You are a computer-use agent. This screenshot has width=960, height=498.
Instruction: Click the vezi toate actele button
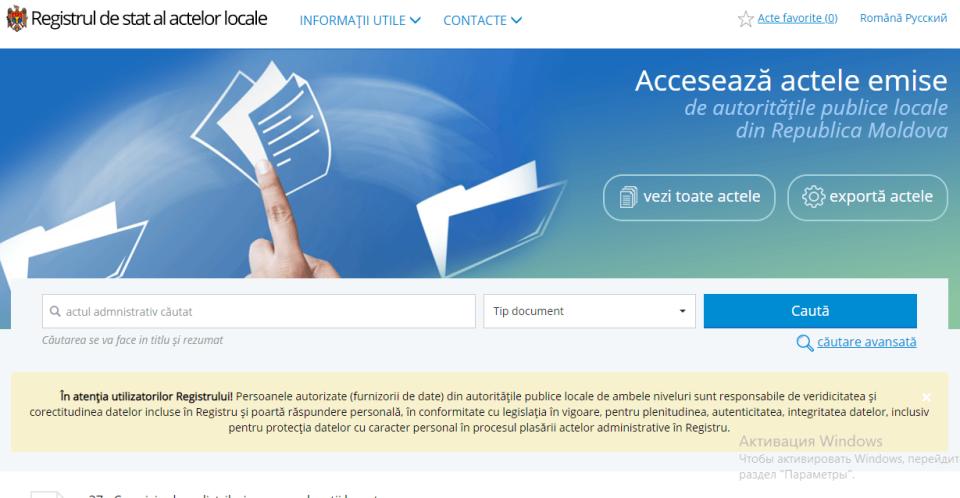[689, 197]
